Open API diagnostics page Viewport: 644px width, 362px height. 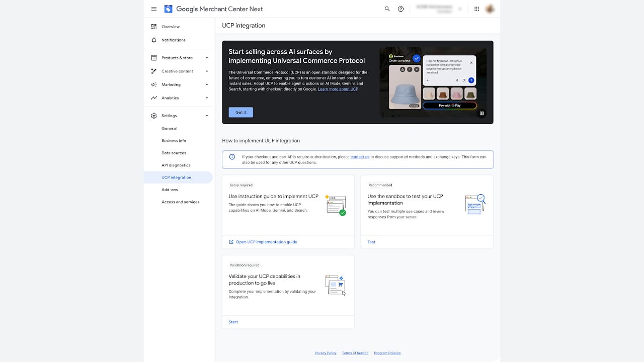176,165
